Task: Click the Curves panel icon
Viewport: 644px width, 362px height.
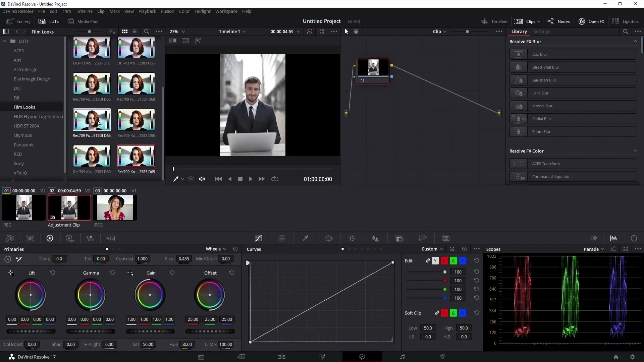Action: point(258,238)
